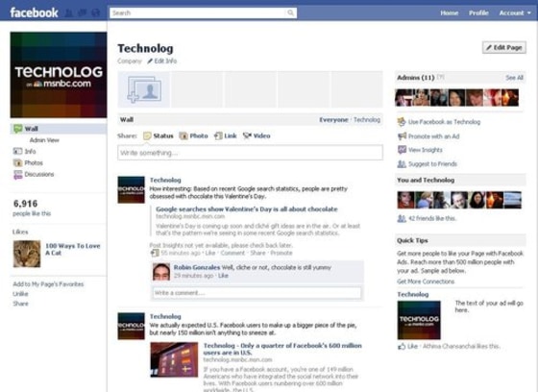Image resolution: width=538 pixels, height=392 pixels.
Task: Click Suggest to Friends
Action: pyautogui.click(x=432, y=163)
